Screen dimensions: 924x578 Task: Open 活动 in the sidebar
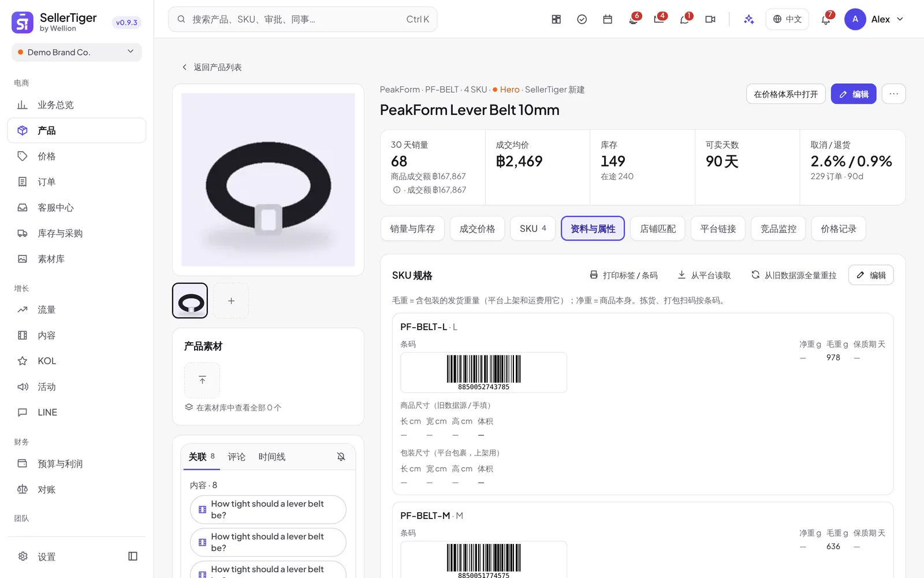coord(77,387)
